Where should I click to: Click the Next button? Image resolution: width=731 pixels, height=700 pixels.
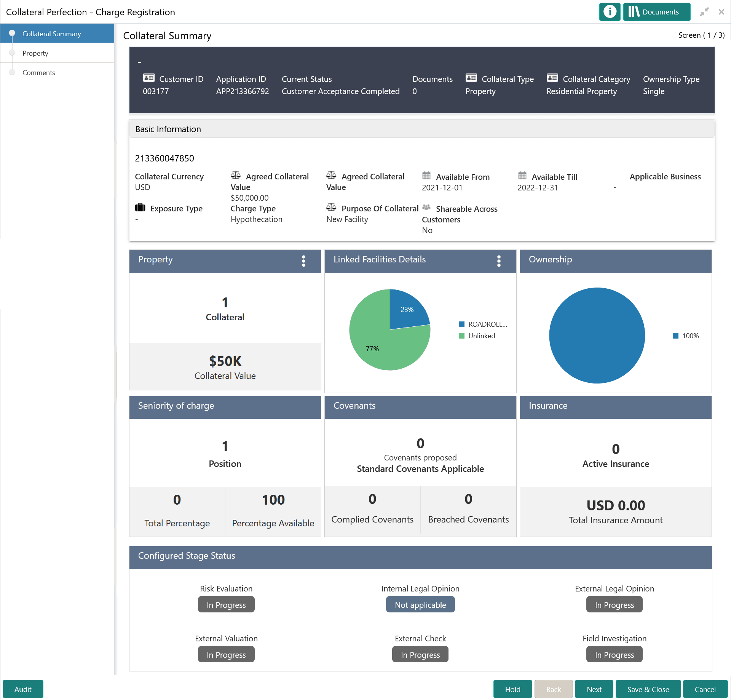click(x=594, y=689)
